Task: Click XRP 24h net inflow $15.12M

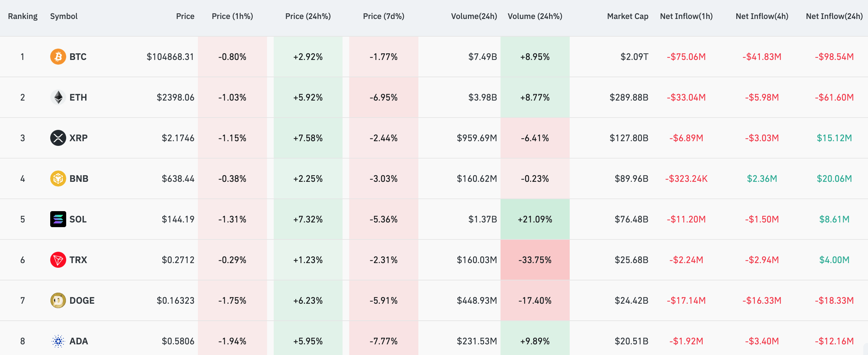Action: pos(834,138)
